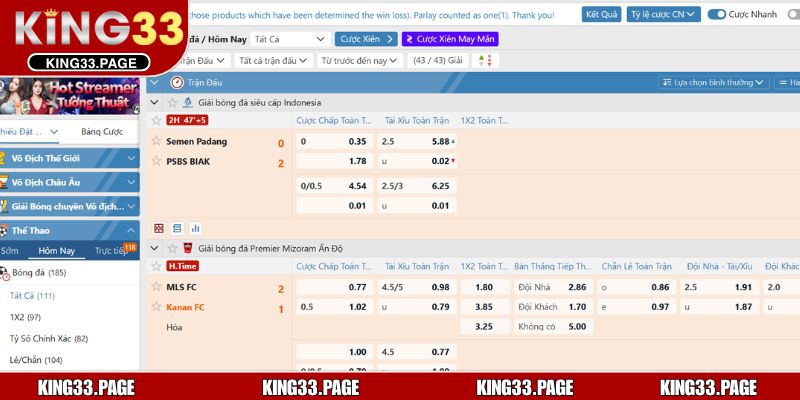The width and height of the screenshot is (800, 400).
Task: Toggle favorite star for Kanan FC
Action: pyautogui.click(x=156, y=307)
